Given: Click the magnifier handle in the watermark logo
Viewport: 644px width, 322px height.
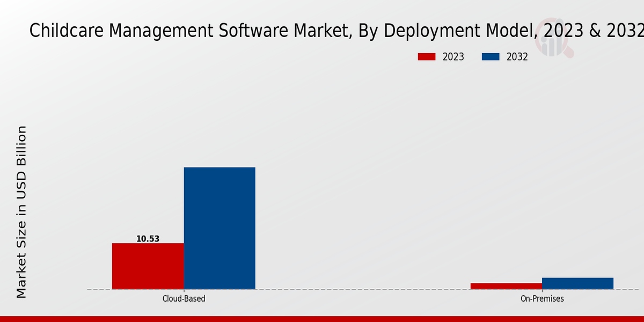Looking at the screenshot, I should tap(568, 53).
